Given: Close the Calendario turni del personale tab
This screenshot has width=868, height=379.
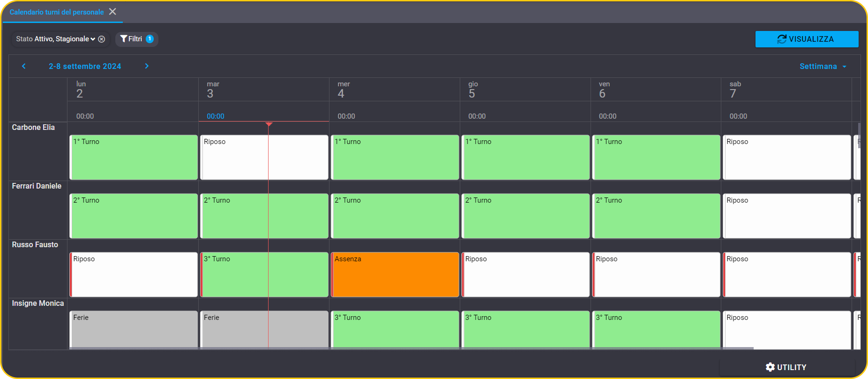Looking at the screenshot, I should [112, 12].
